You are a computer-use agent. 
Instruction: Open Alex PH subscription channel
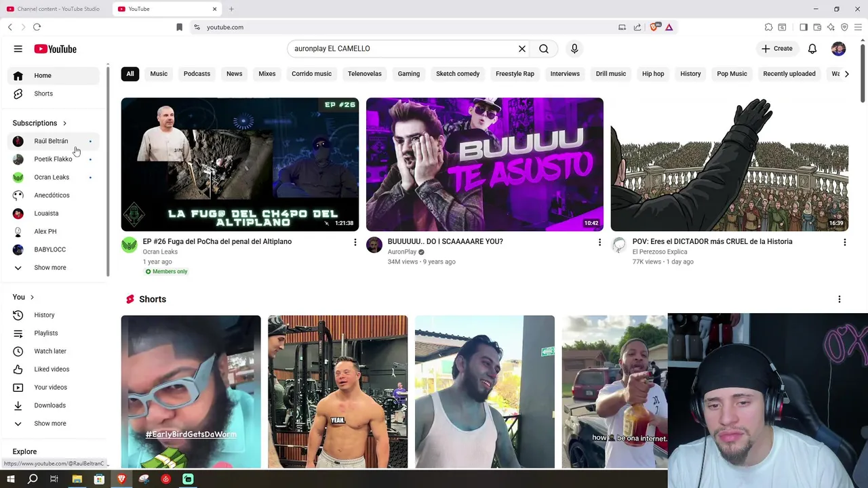click(54, 231)
